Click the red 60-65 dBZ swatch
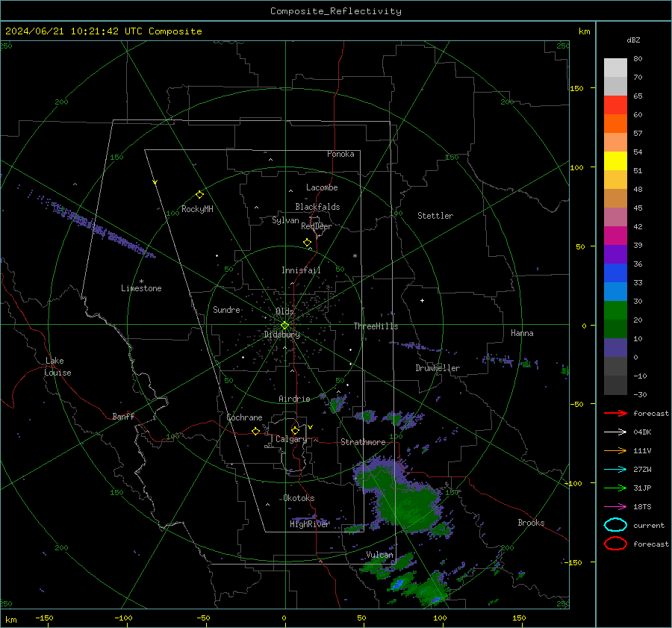672x628 pixels. (615, 105)
